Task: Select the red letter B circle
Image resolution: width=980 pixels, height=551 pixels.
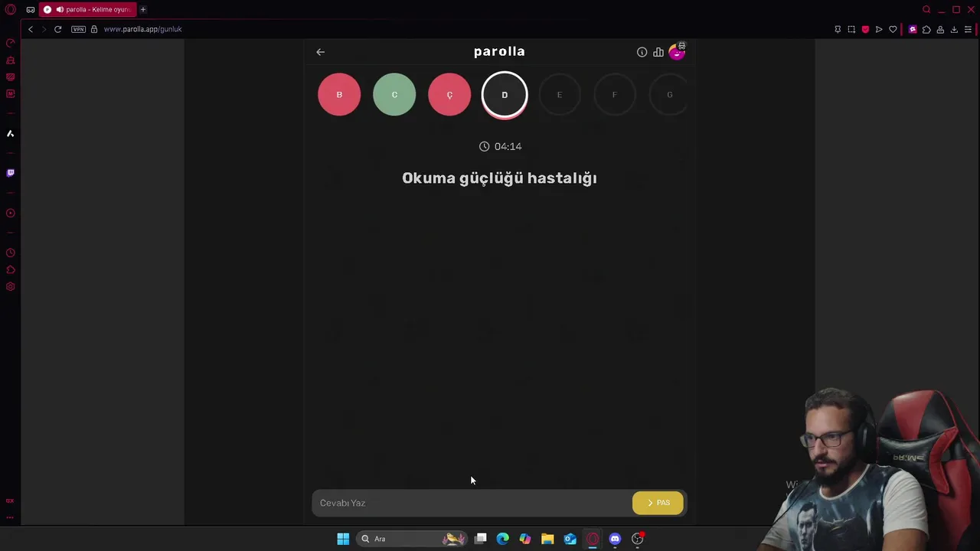Action: coord(339,95)
